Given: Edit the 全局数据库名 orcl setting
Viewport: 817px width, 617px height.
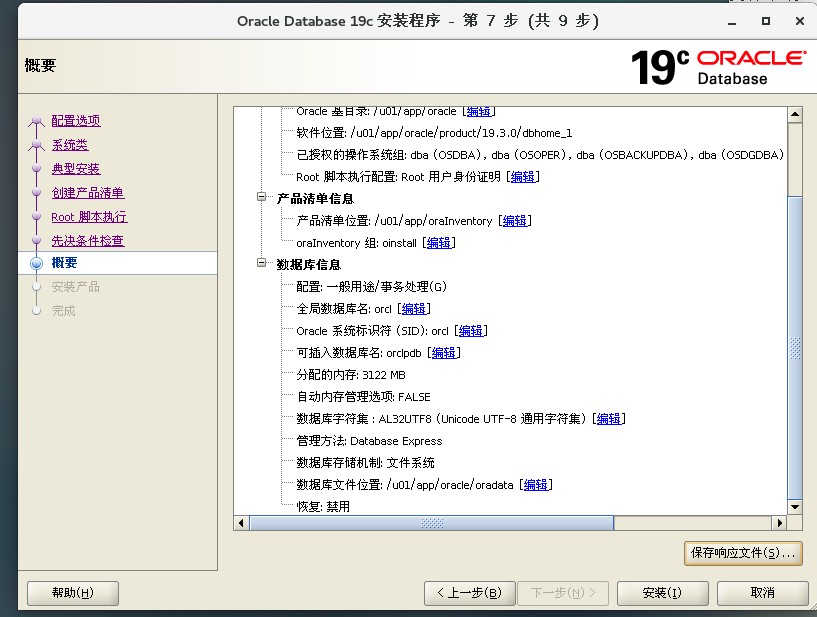Looking at the screenshot, I should 414,309.
